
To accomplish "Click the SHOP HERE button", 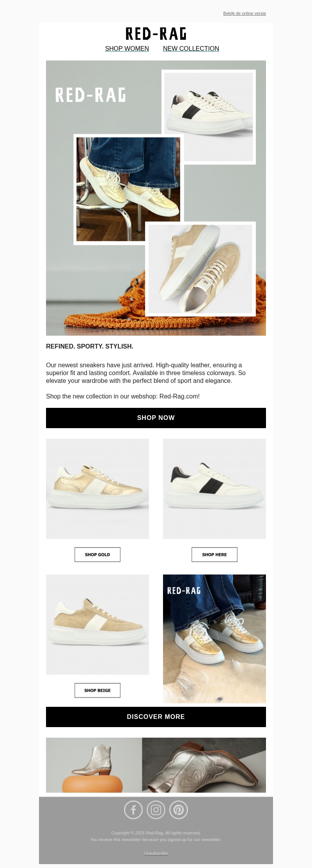I will 214,555.
